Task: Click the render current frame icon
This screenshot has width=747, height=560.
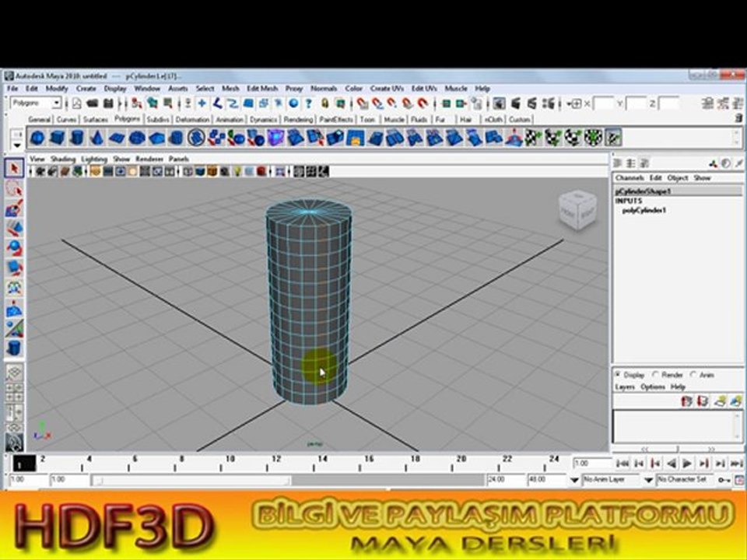Action: pos(515,103)
